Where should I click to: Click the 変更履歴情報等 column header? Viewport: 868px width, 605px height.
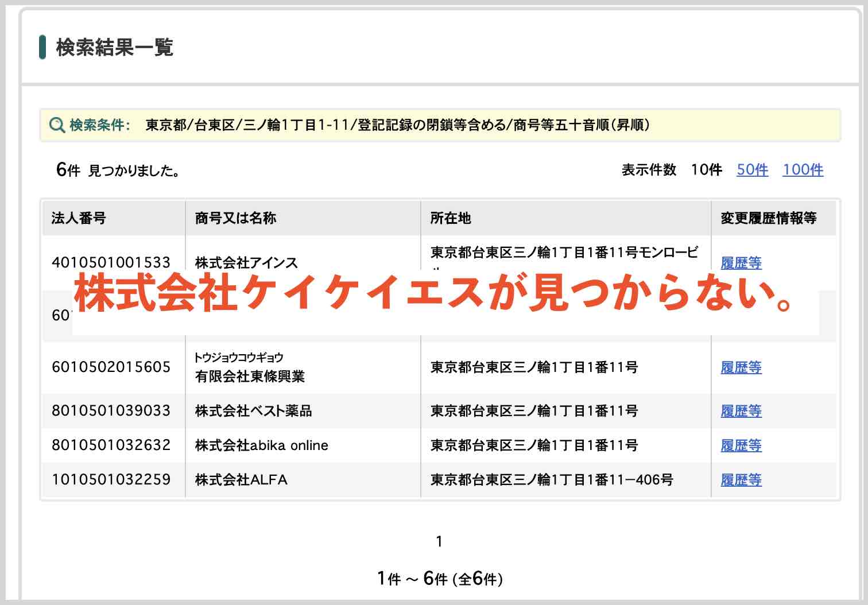point(769,218)
